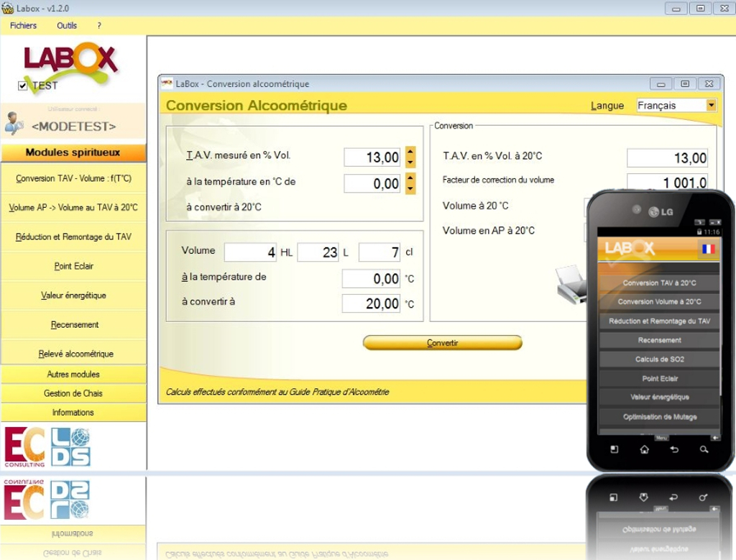Open Valeur énergétique module in sidebar
The image size is (736, 560).
point(73,295)
